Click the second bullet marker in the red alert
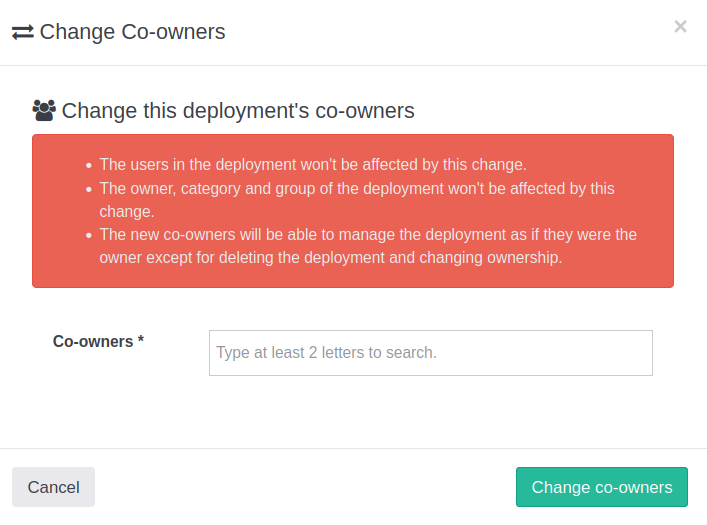Viewport: 707px width, 525px height. pos(88,189)
